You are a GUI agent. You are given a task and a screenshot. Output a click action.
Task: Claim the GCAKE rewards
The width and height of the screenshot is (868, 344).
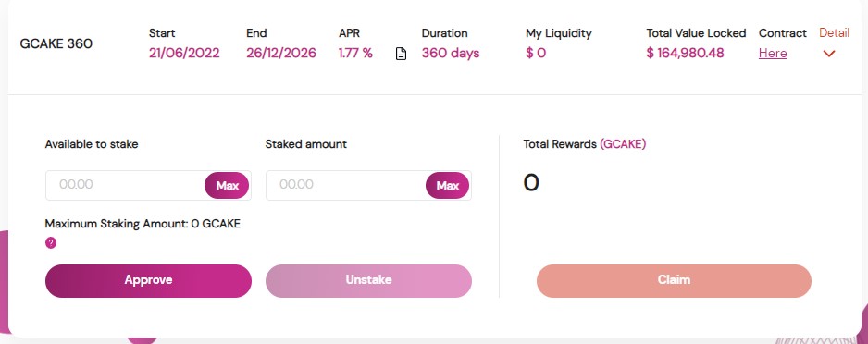674,281
